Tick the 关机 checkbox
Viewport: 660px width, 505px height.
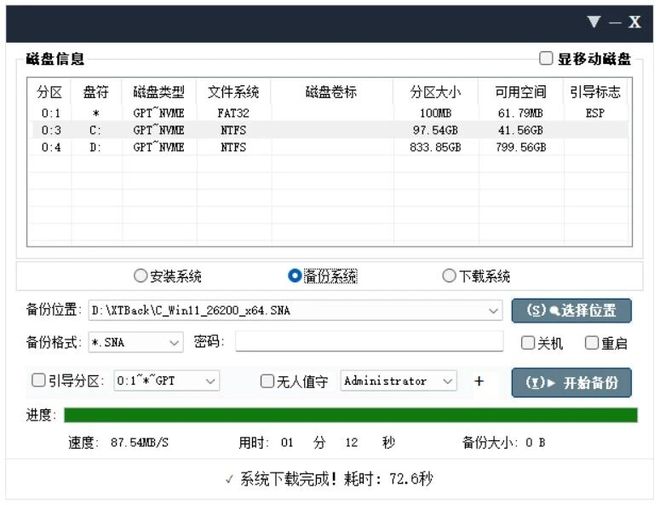527,343
